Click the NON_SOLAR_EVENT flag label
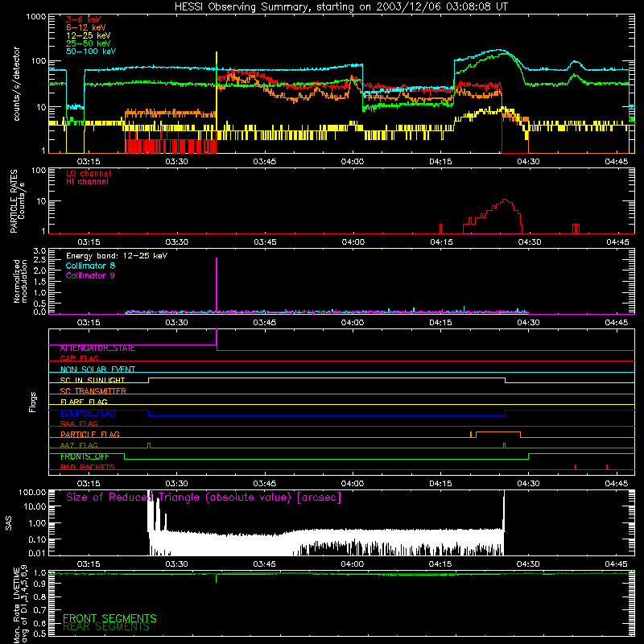 coord(97,369)
